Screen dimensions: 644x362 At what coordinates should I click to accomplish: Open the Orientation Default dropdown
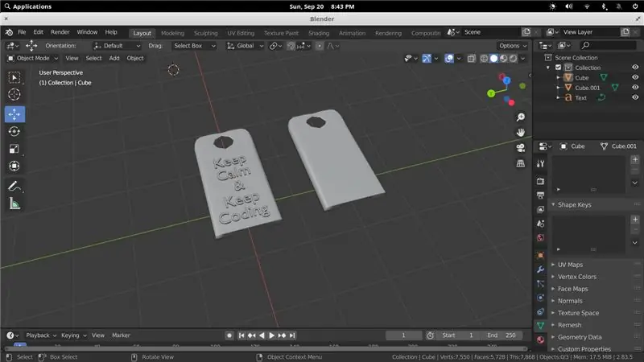click(x=117, y=46)
